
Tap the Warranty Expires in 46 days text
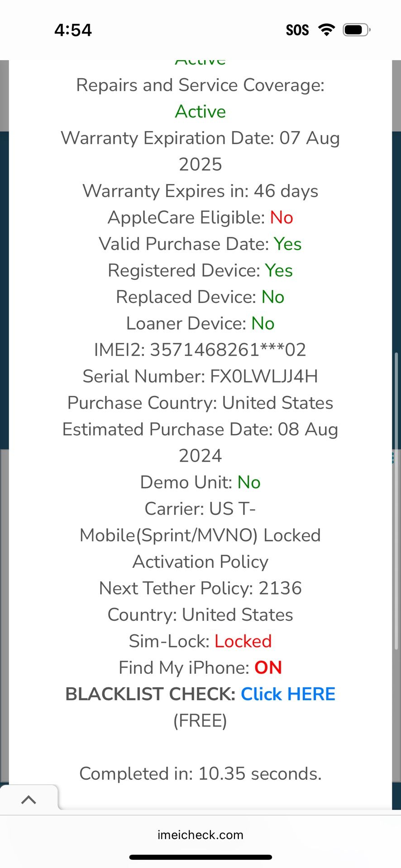click(x=200, y=191)
